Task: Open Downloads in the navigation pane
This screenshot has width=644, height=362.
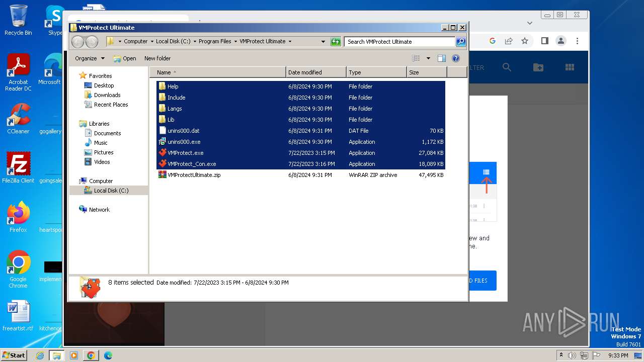Action: [x=107, y=95]
